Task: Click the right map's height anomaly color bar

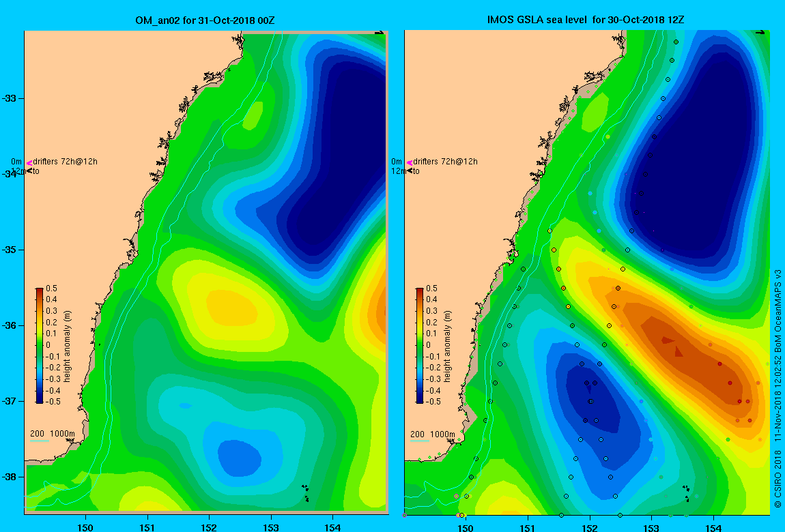Action: [420, 346]
